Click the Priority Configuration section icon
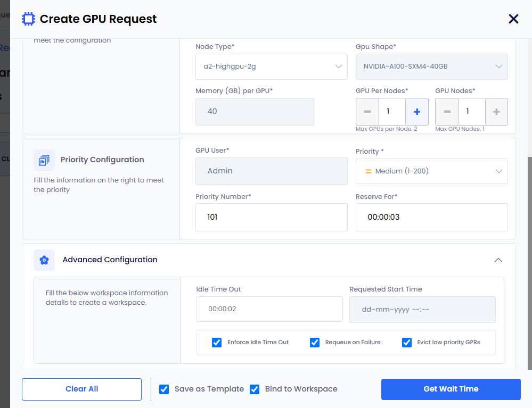 point(44,160)
